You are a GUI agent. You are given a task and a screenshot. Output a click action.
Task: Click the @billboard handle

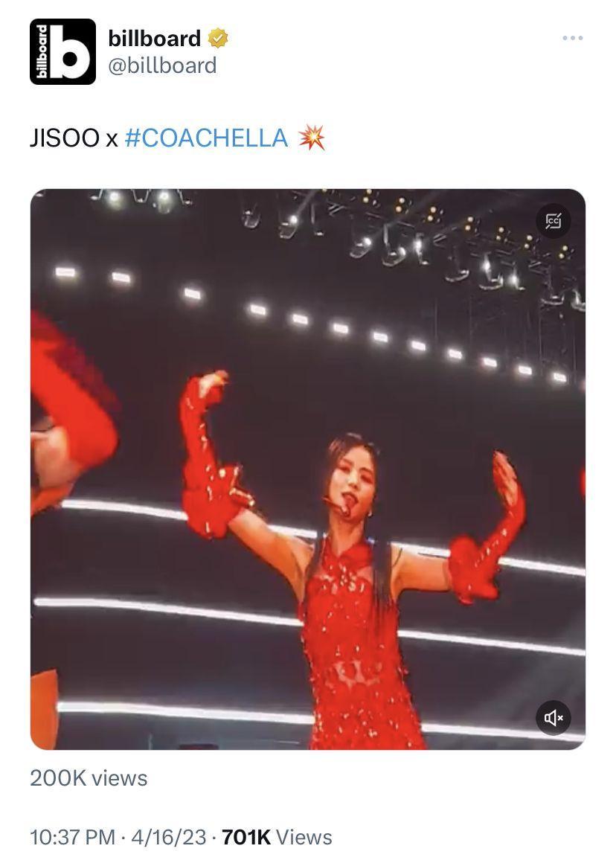click(x=162, y=65)
